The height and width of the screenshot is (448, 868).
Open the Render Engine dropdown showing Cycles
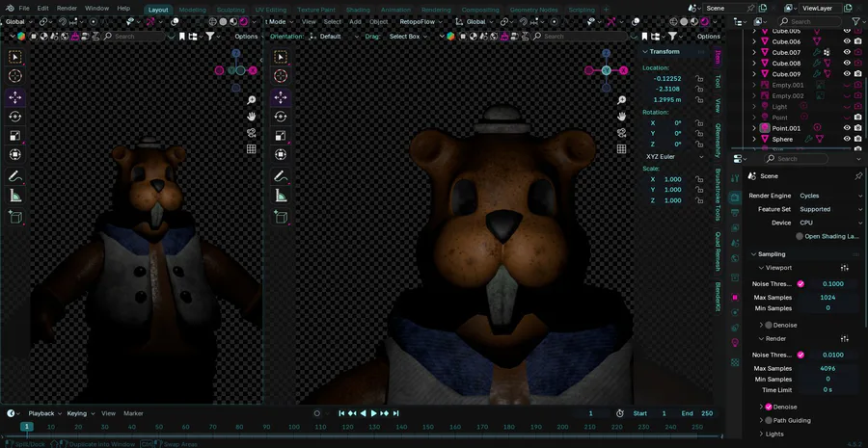click(829, 196)
